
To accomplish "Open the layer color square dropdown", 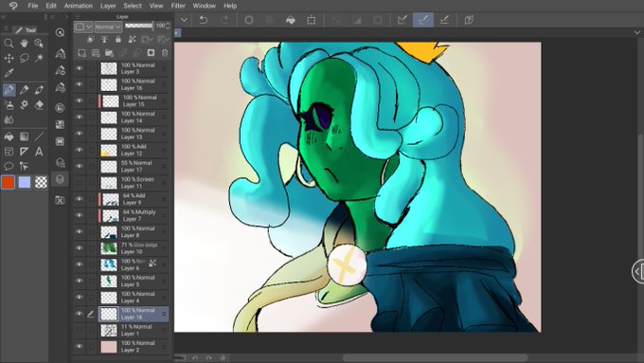I will click(83, 27).
